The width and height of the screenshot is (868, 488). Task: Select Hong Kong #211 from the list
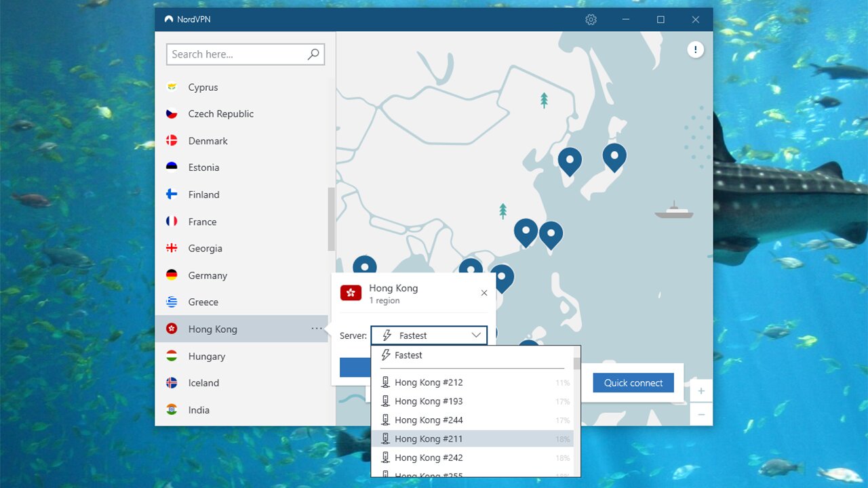(429, 439)
